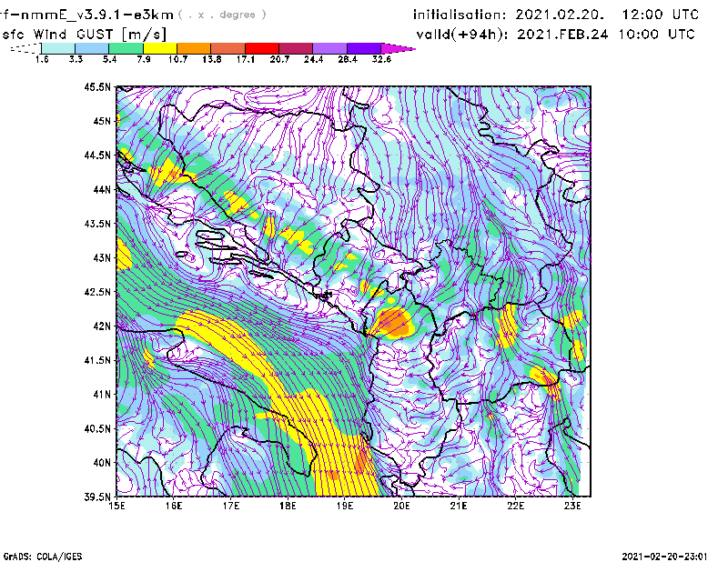
Task: Click the orange legend swatch (10.7–13.8)
Action: tap(194, 48)
